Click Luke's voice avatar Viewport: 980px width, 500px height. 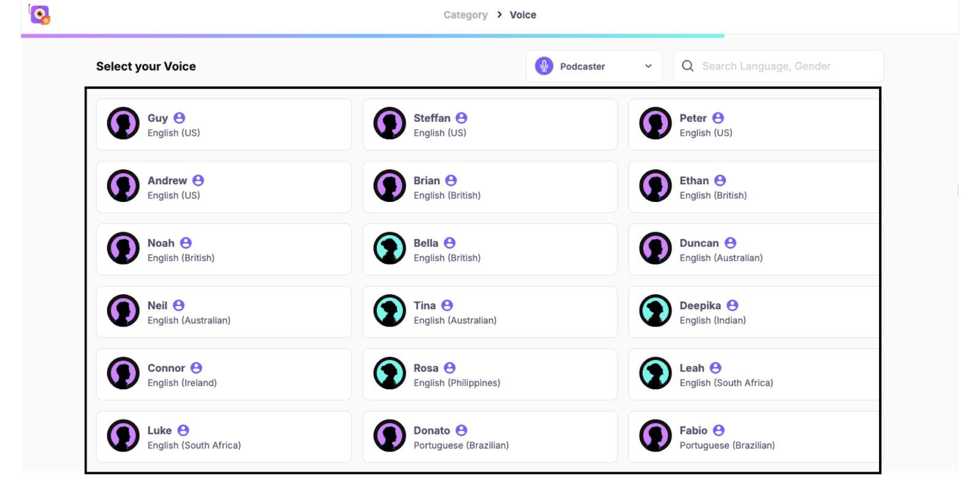(x=123, y=436)
